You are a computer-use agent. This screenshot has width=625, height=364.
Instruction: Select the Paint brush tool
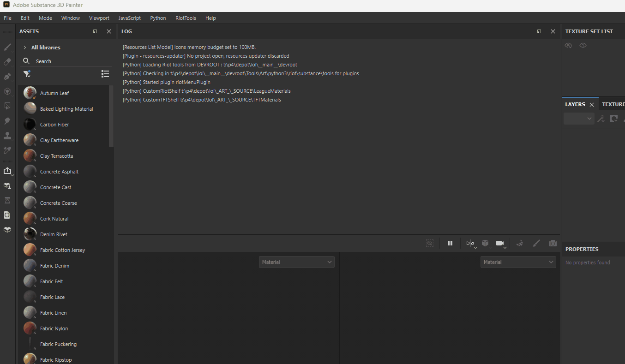coord(7,47)
